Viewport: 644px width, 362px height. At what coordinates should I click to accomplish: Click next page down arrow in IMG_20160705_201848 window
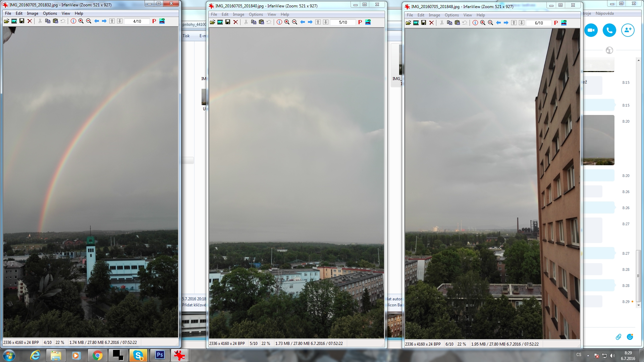[522, 23]
